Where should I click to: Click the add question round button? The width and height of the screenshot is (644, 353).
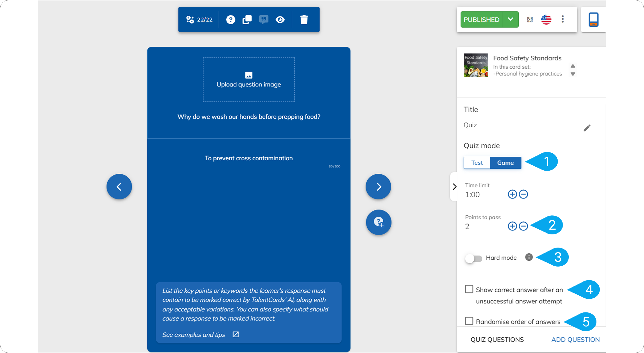pyautogui.click(x=379, y=222)
